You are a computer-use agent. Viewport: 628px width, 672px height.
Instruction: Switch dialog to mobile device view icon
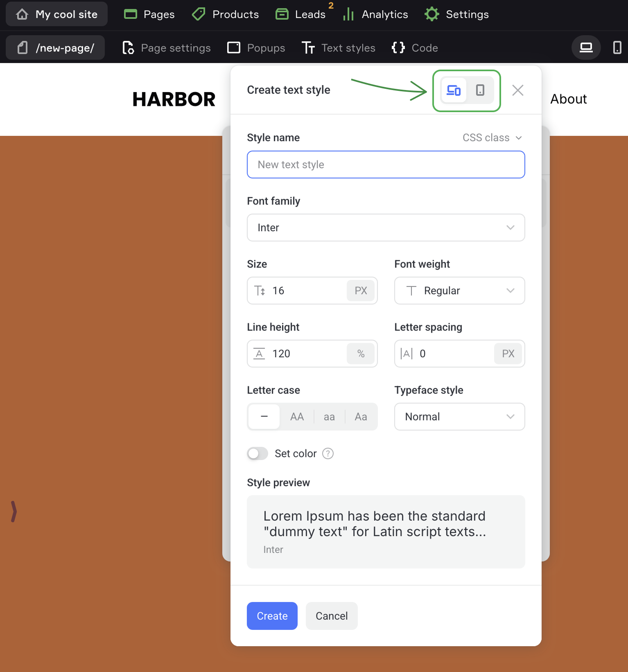click(x=480, y=90)
